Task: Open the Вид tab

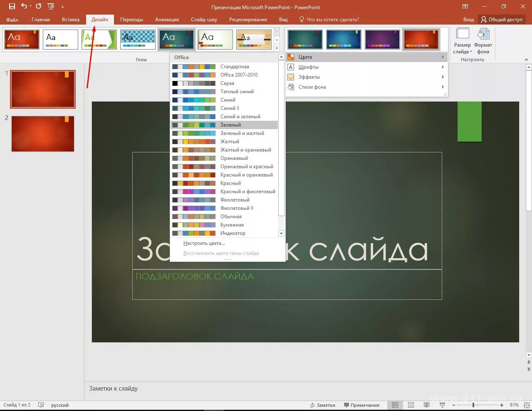Action: [x=283, y=20]
